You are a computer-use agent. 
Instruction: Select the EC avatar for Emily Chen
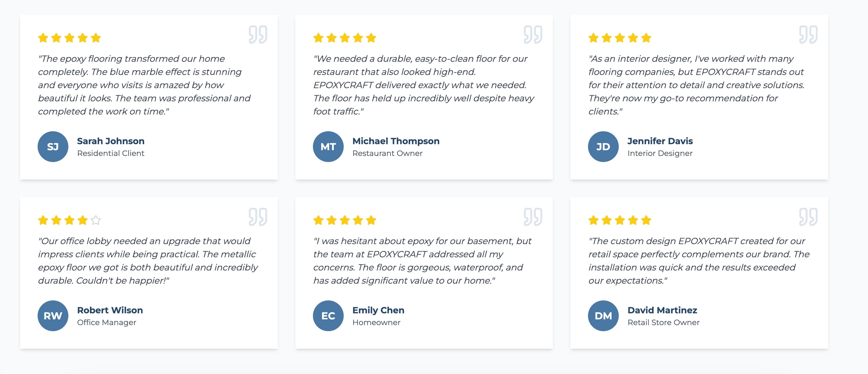coord(328,316)
